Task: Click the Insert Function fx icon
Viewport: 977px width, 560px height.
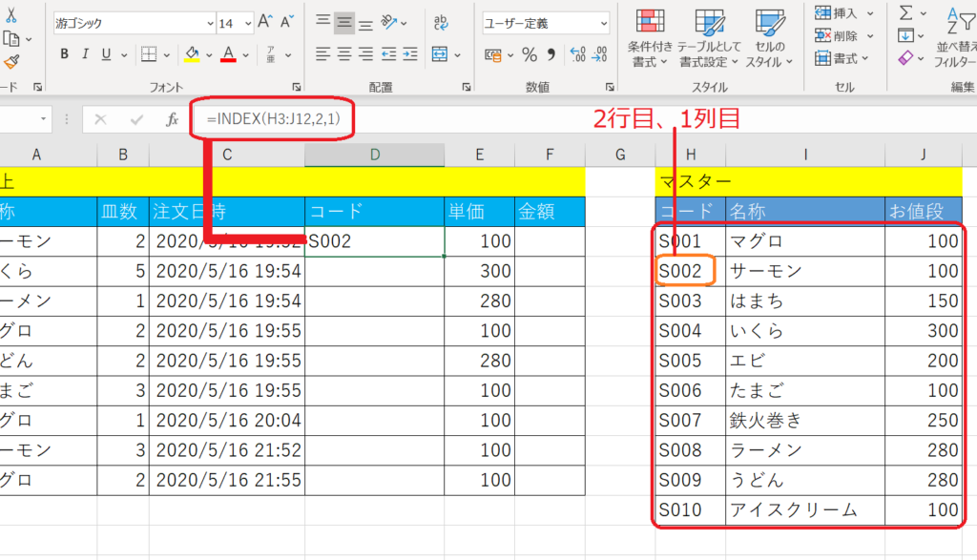Action: coord(173,120)
